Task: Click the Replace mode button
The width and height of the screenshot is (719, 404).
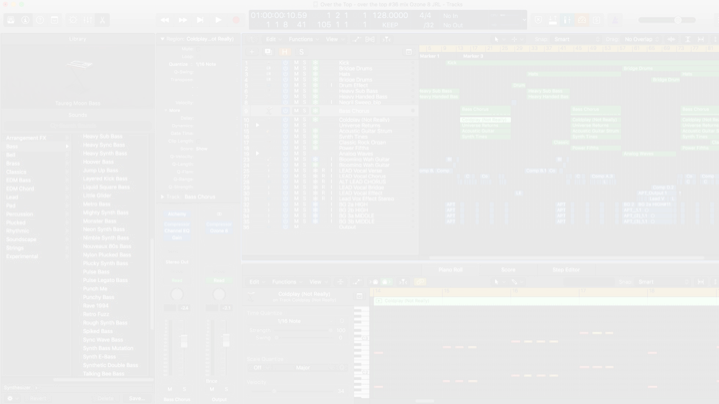Action: click(x=538, y=20)
